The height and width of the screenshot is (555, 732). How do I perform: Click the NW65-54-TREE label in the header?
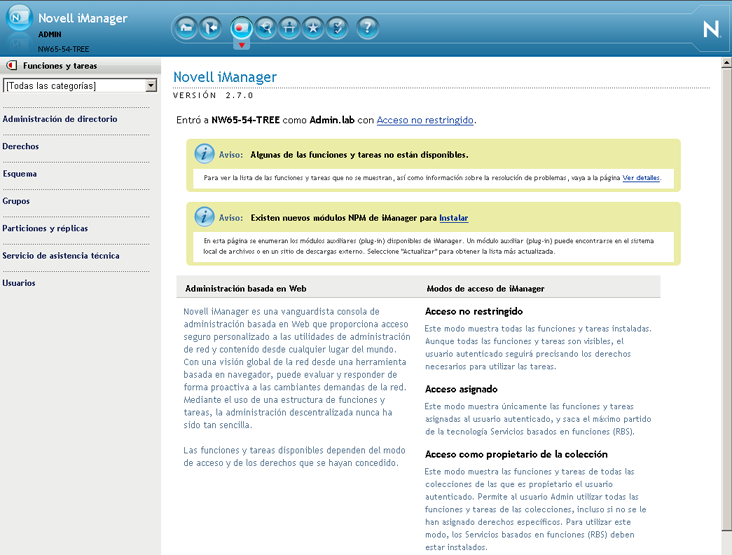(63, 49)
